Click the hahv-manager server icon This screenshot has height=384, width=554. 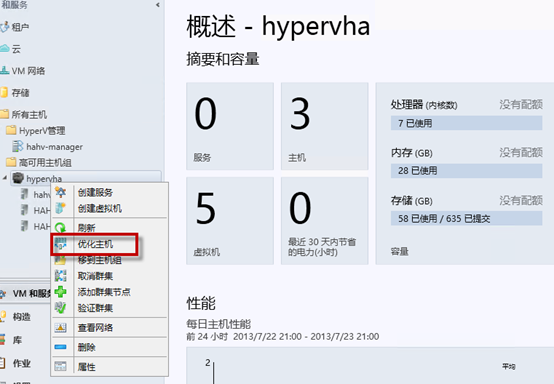pyautogui.click(x=18, y=146)
